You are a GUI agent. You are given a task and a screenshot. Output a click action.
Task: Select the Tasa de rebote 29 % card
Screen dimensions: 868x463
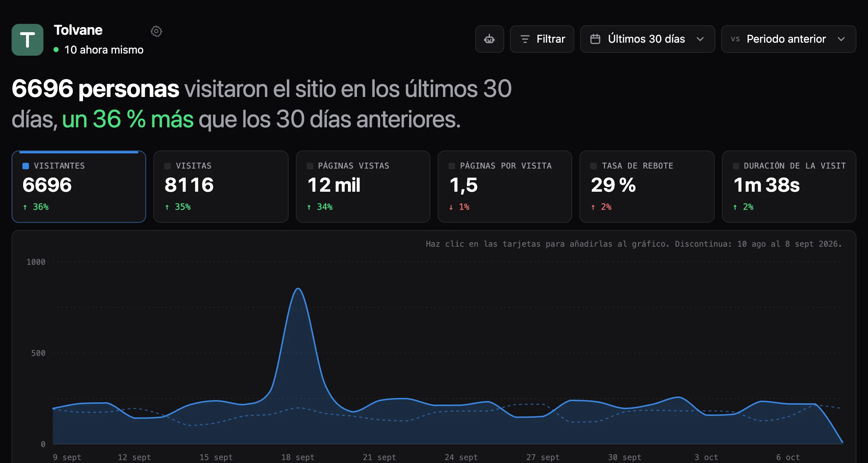click(647, 187)
